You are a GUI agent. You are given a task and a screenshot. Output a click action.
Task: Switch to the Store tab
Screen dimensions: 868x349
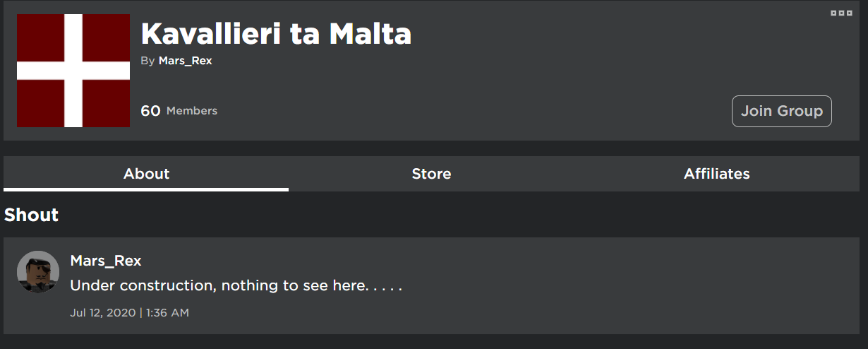431,174
